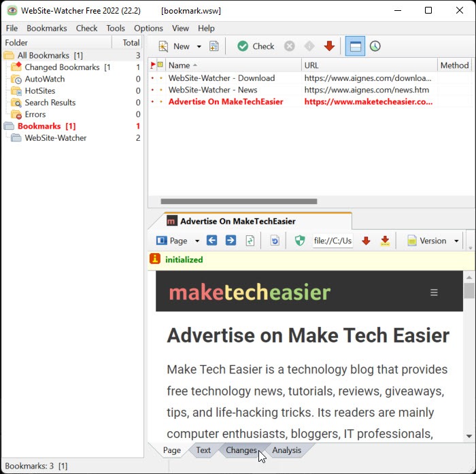Select the Errors folder
The width and height of the screenshot is (476, 474).
coord(72,114)
